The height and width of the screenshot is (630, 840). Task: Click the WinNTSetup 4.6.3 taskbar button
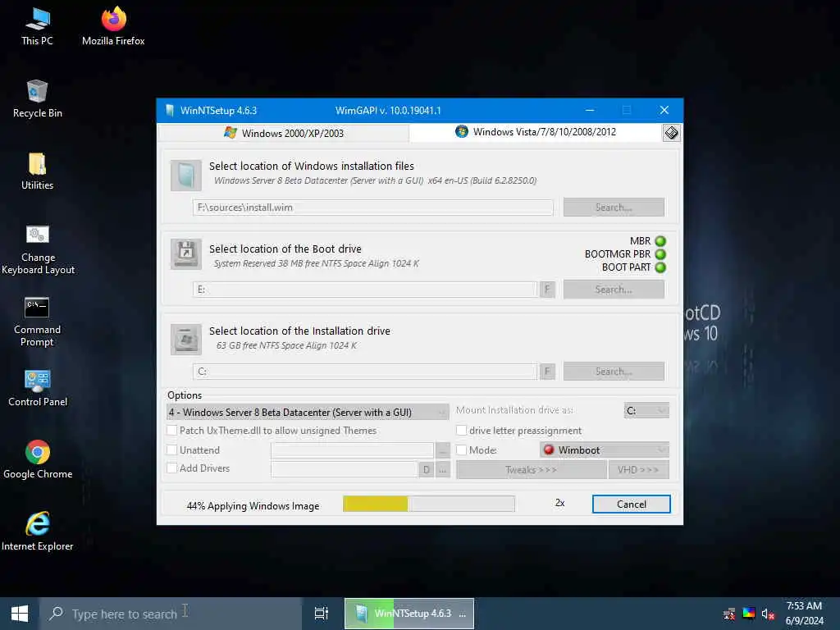click(409, 614)
